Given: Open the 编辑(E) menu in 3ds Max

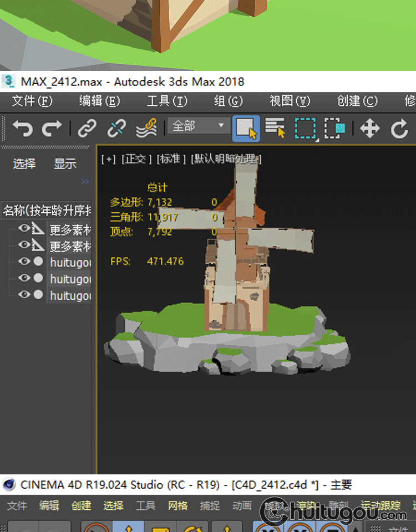Looking at the screenshot, I should coord(99,101).
